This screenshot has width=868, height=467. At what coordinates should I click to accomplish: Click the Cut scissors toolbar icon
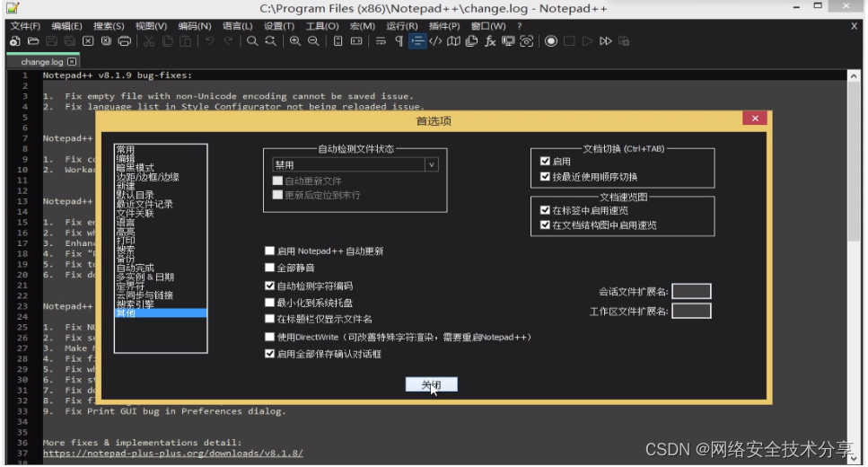pyautogui.click(x=148, y=41)
